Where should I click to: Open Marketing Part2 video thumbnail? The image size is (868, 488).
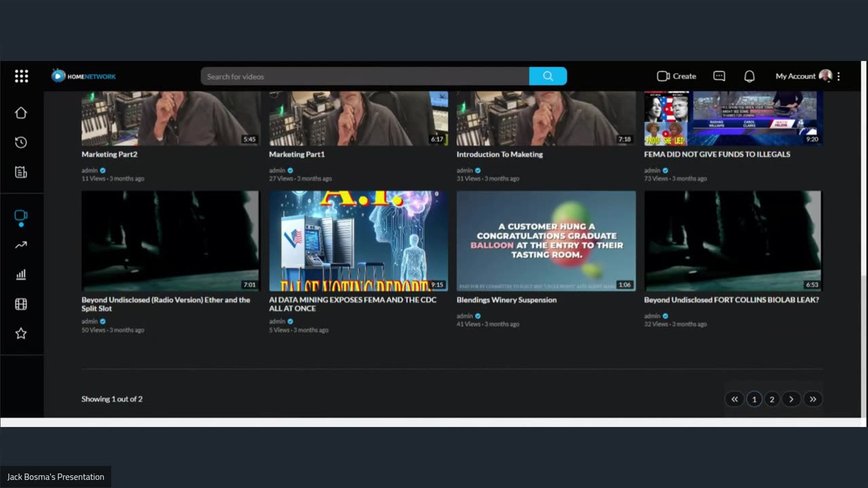coord(171,118)
